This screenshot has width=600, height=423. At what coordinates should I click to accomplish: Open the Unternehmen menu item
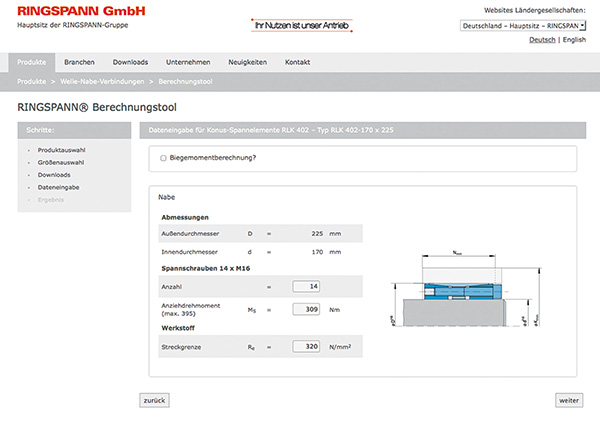coord(188,62)
